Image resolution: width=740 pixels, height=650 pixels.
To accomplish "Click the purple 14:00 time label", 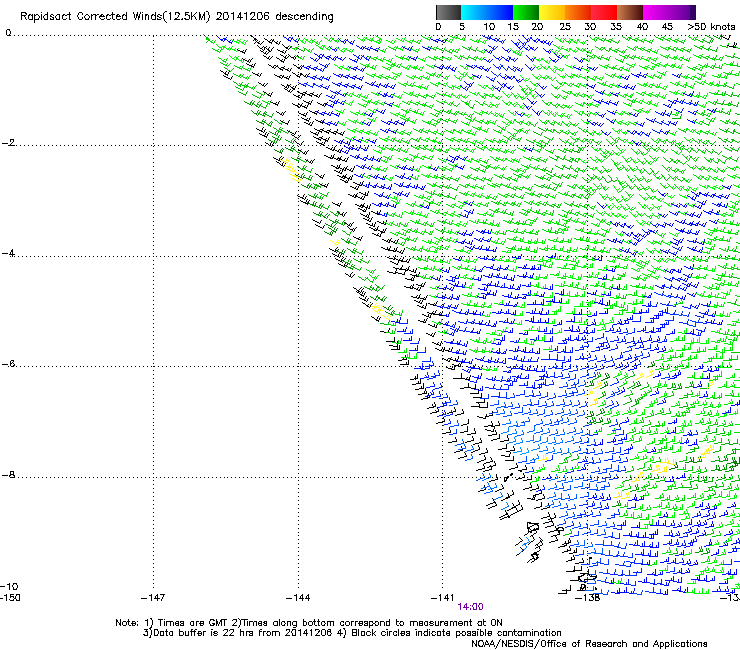I will pos(470,607).
